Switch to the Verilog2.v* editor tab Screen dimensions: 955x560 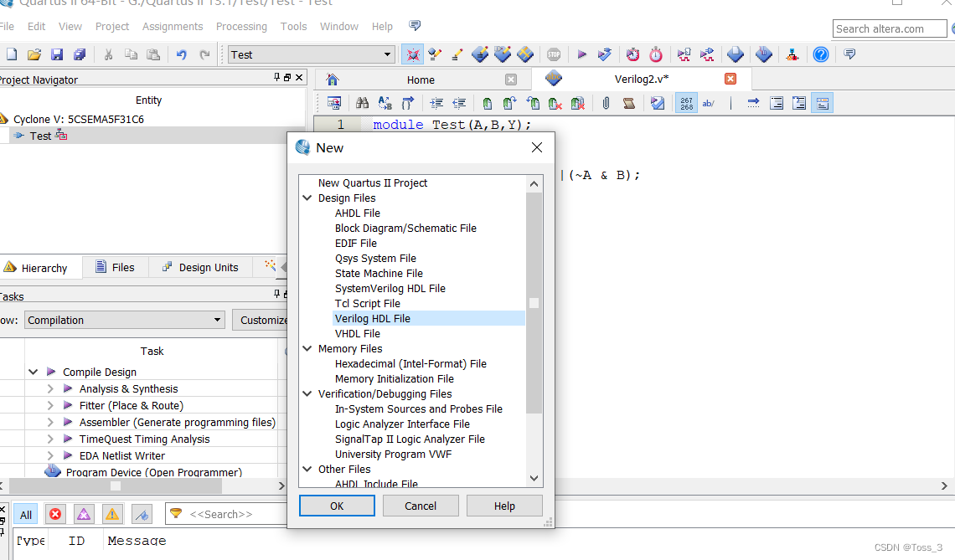pyautogui.click(x=642, y=80)
